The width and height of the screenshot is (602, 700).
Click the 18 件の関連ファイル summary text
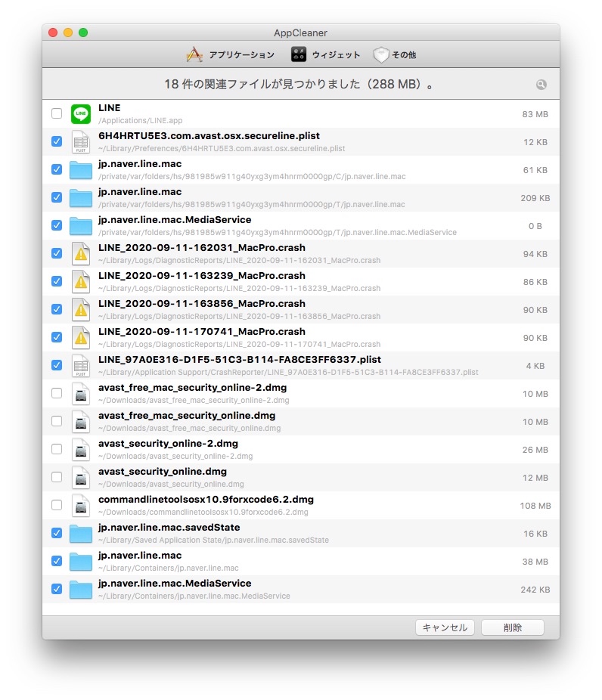pos(299,84)
